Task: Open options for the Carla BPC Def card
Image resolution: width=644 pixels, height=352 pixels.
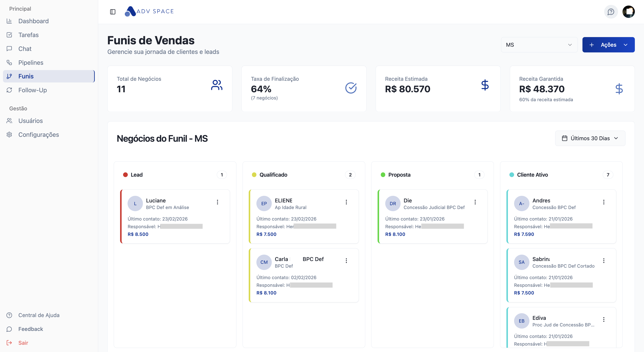Action: (346, 261)
